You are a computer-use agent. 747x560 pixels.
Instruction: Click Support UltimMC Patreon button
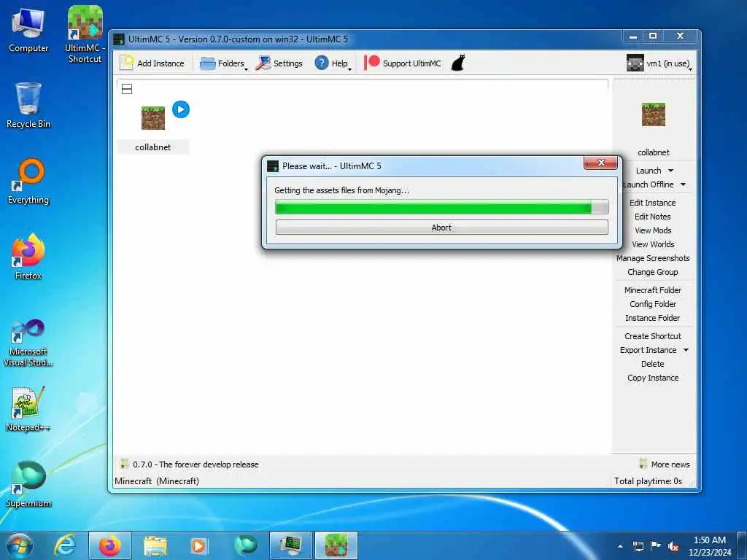point(403,63)
